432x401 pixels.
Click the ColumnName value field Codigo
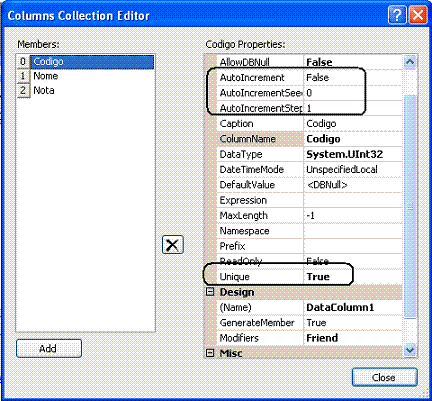click(353, 139)
